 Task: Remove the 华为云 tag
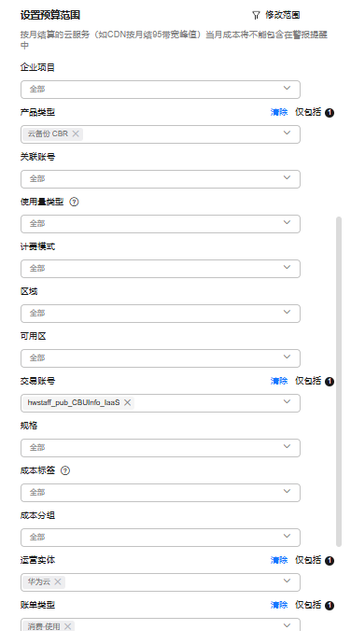58,581
